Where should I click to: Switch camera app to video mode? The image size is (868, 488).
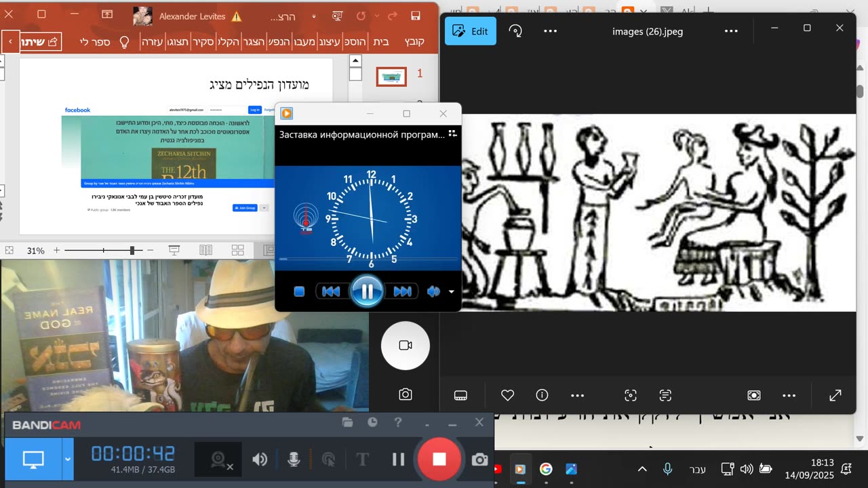coord(406,346)
